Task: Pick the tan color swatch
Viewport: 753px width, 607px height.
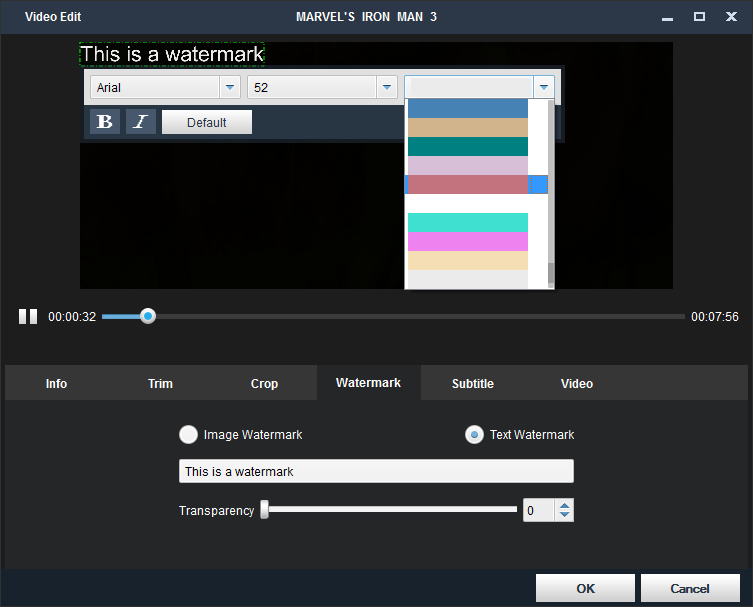Action: [x=468, y=128]
